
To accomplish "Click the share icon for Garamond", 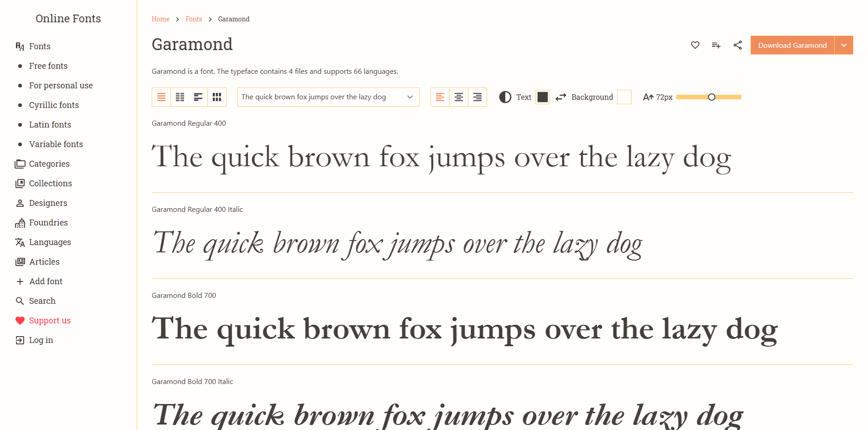I will [x=737, y=45].
